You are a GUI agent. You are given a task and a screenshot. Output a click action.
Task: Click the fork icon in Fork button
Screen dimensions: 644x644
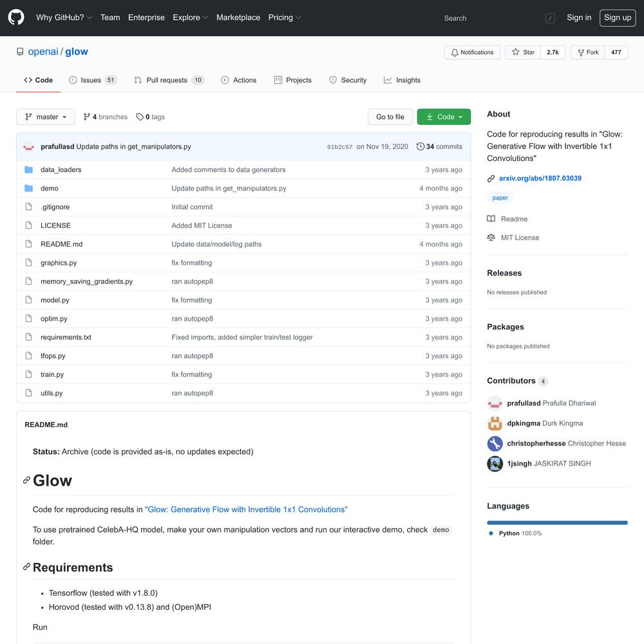point(581,53)
